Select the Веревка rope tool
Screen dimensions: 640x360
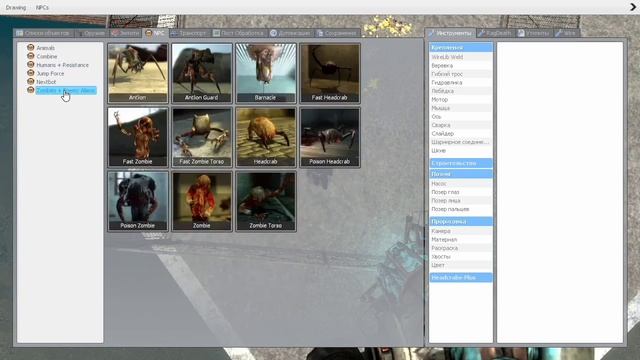tap(461, 66)
